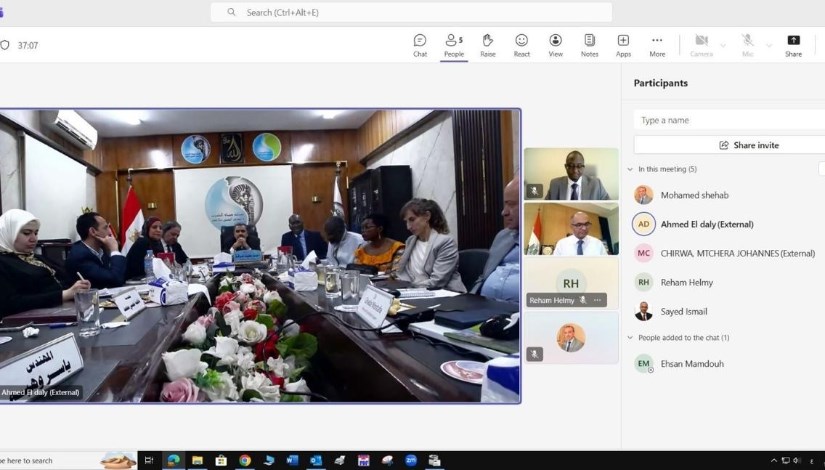Expand camera device options arrow

click(723, 45)
